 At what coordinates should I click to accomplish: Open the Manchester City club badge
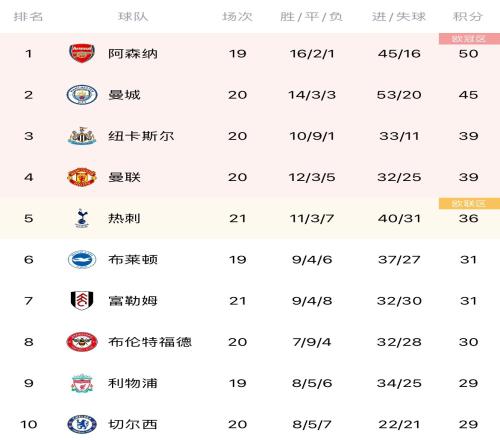(82, 95)
